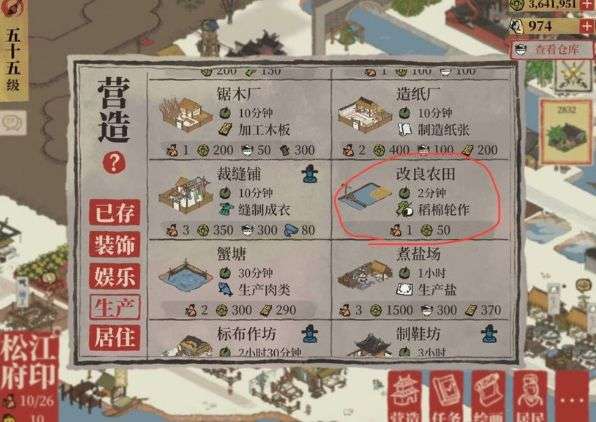This screenshot has width=596, height=422.
Task: Select the 蟹塘 crab pond icon
Action: point(185,275)
